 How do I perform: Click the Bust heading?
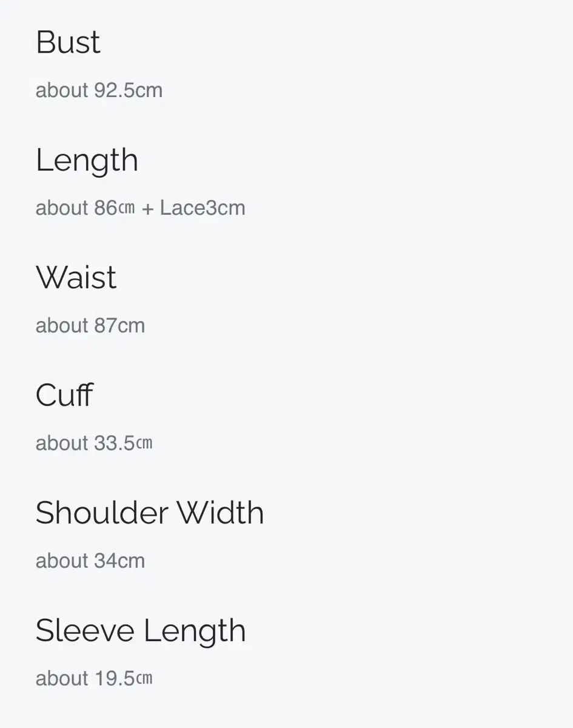coord(68,43)
